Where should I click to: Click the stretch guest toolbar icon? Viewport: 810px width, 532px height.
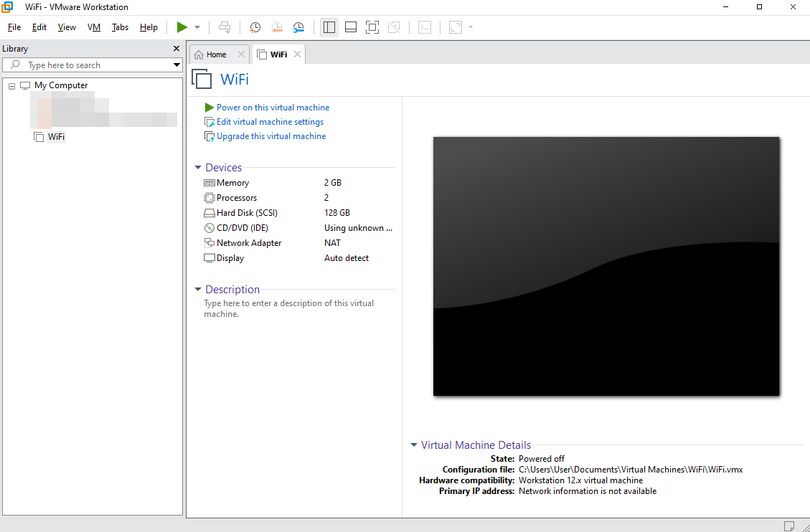coord(455,27)
